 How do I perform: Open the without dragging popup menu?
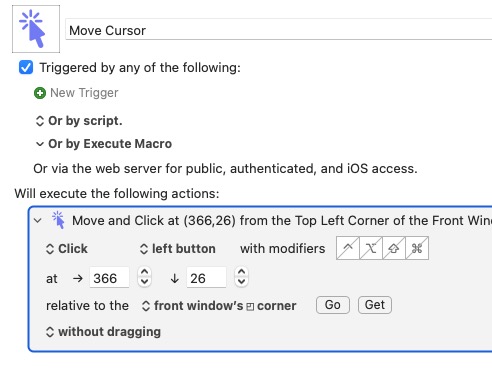(x=103, y=332)
